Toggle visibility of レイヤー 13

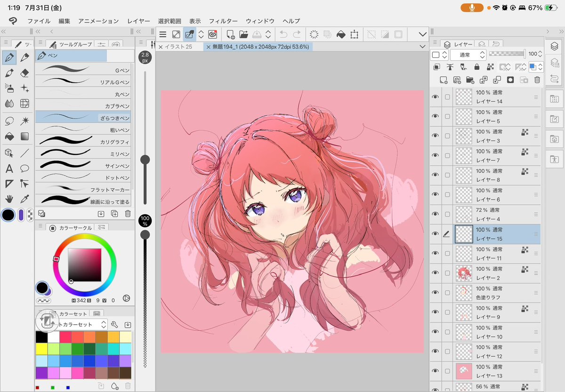[x=435, y=371]
